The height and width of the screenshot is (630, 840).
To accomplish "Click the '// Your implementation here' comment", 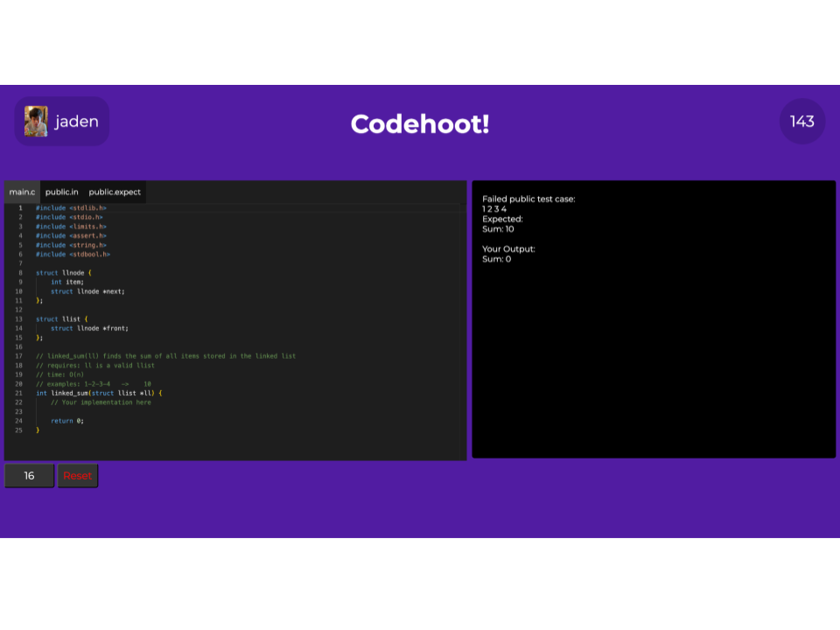I will pyautogui.click(x=101, y=402).
